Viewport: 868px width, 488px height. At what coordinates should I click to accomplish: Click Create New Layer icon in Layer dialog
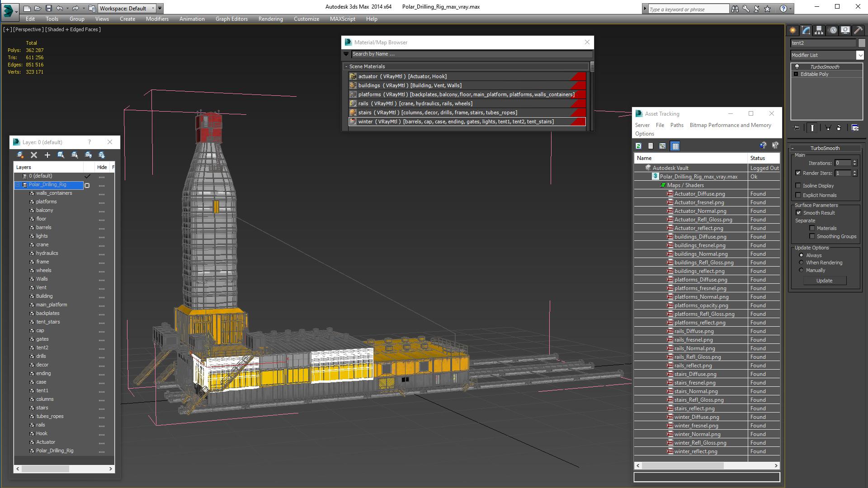coord(20,155)
